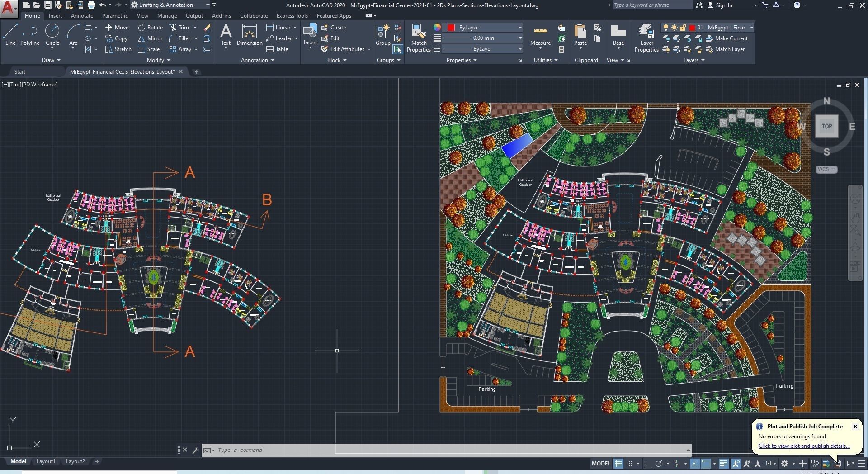Open the Insert ribbon tab
868x474 pixels.
point(55,16)
